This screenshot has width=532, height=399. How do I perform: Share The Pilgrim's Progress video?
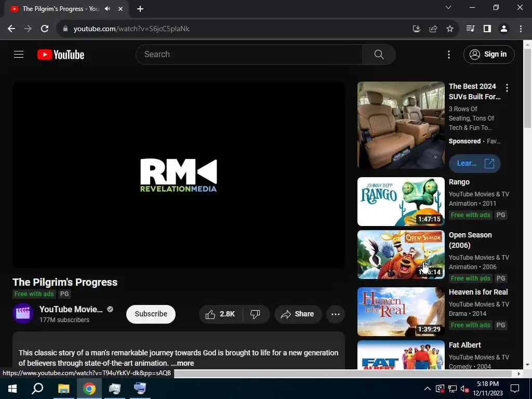coord(298,314)
